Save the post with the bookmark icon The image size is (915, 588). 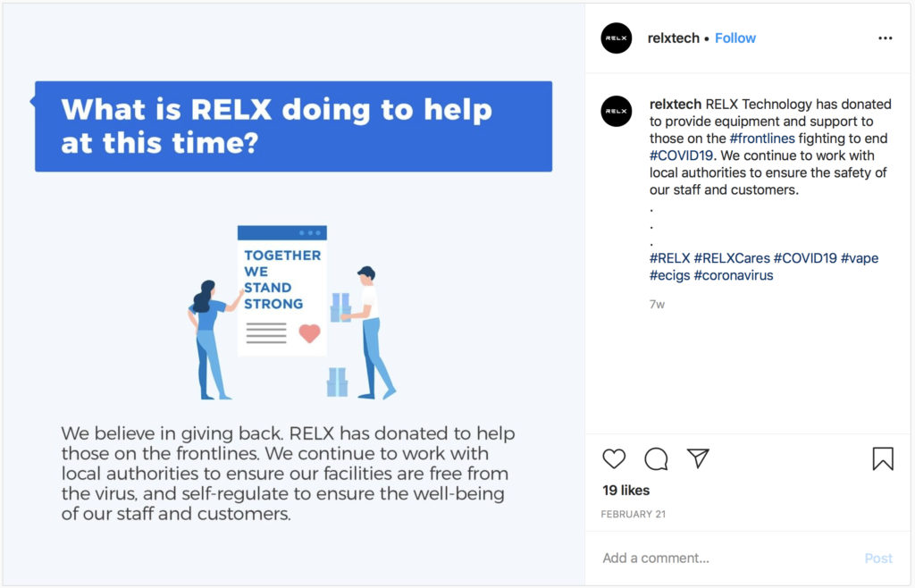pos(883,458)
